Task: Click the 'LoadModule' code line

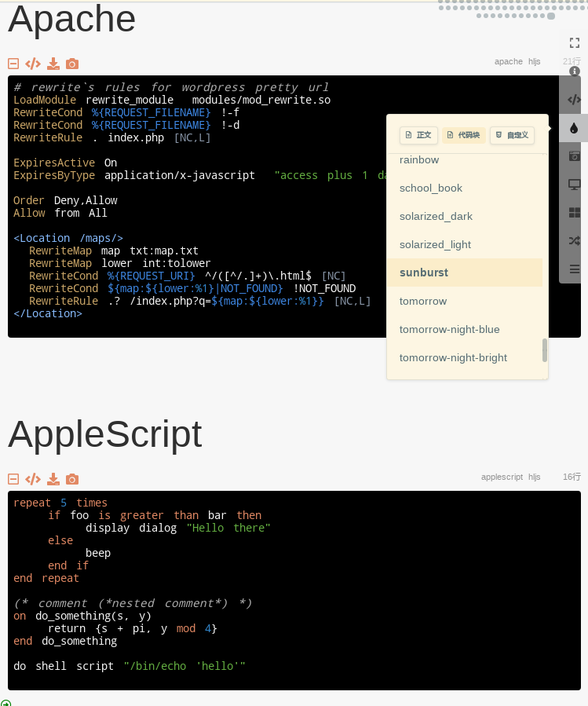Action: click(172, 100)
